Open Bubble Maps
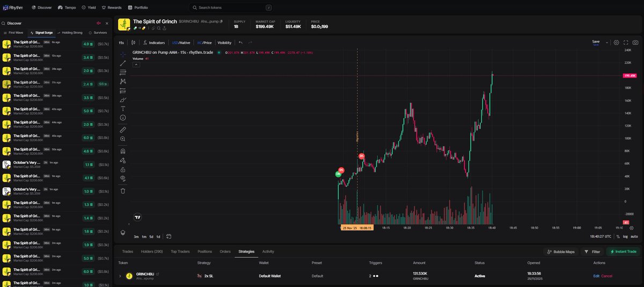 (x=561, y=252)
